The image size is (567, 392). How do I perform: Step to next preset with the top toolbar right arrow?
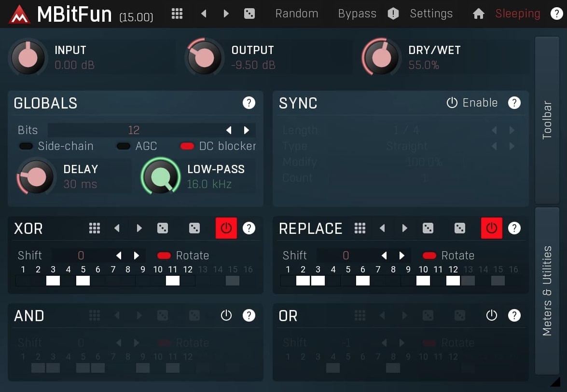tap(226, 14)
